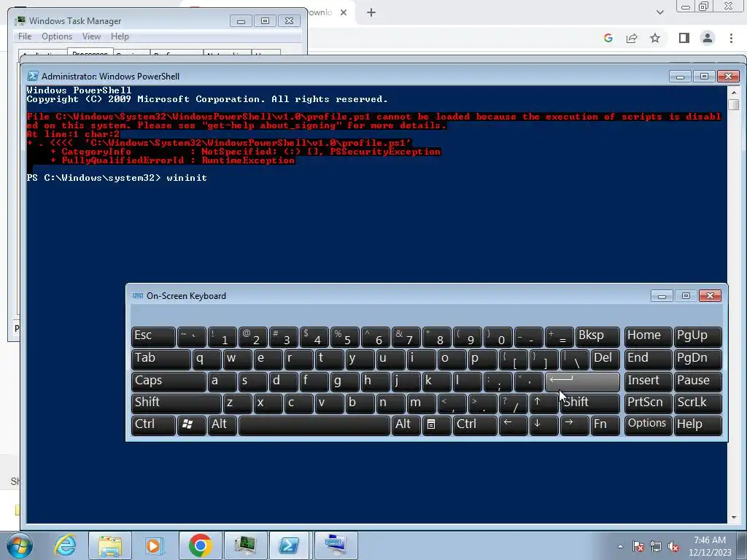This screenshot has width=747, height=560.
Task: Click the On-Screen Keyboard title icon
Action: [x=138, y=296]
